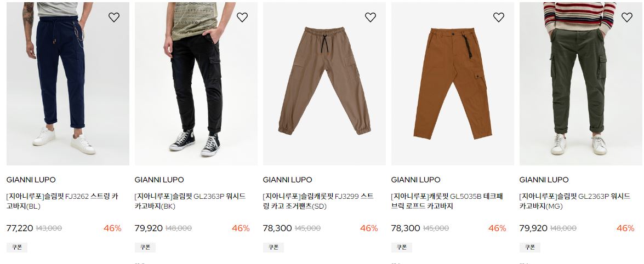Click heart icon on black GL2363P pants
Image resolution: width=644 pixels, height=264 pixels.
(x=242, y=17)
